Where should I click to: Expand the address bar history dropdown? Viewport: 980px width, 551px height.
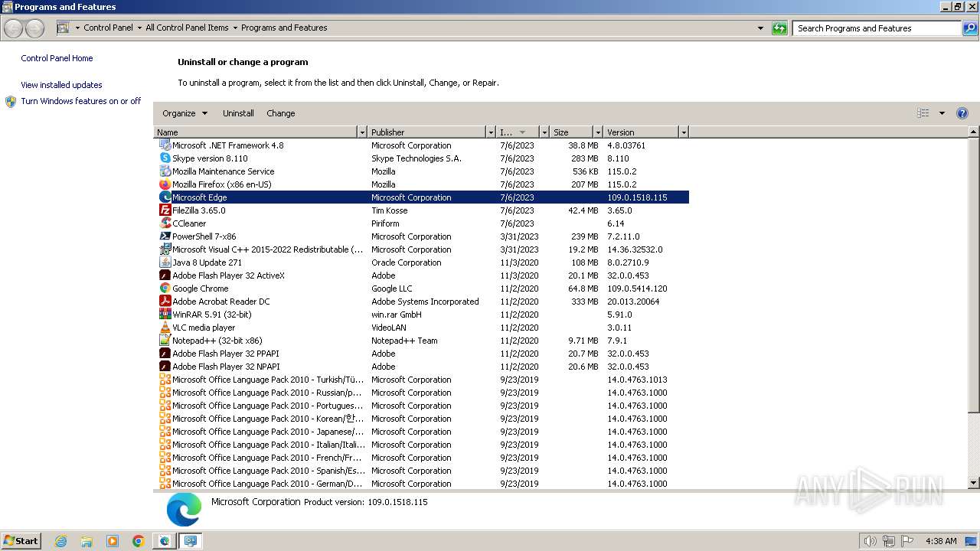coord(760,28)
